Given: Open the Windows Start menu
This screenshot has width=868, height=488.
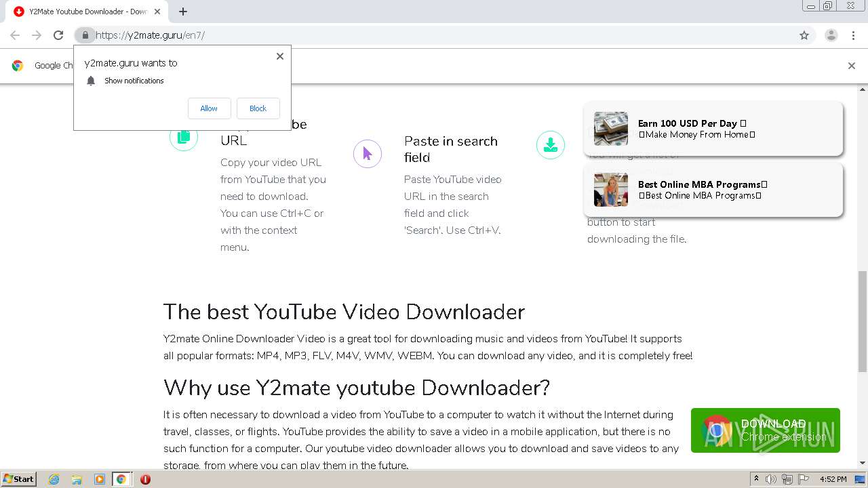Looking at the screenshot, I should (18, 479).
